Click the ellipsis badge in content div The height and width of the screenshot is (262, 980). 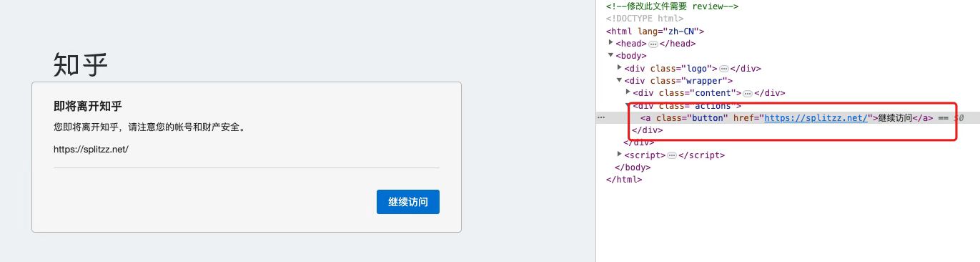click(748, 94)
